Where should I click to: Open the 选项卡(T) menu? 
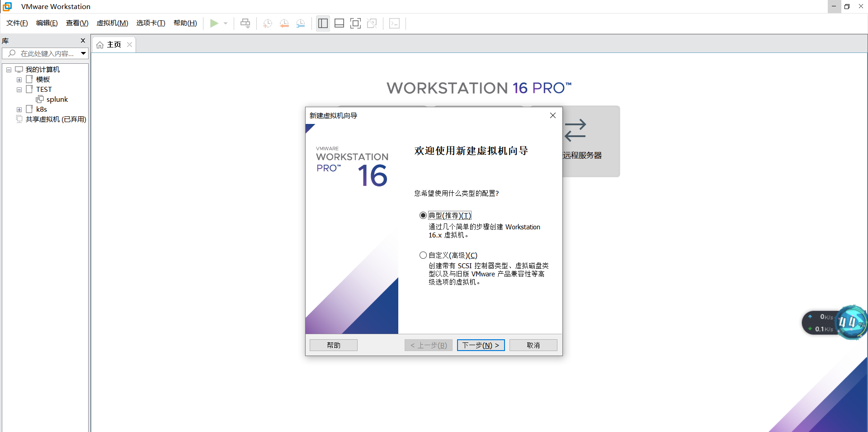point(151,23)
